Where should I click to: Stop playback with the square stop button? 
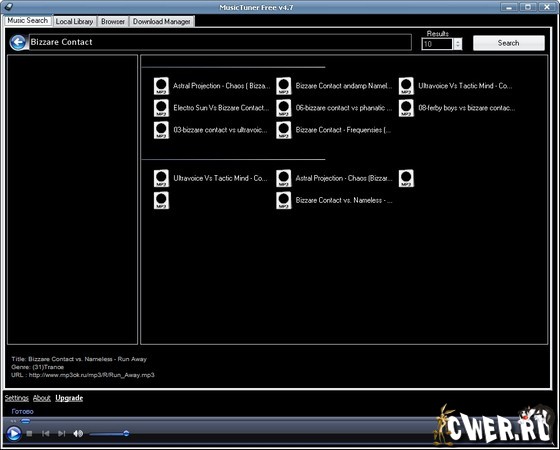30,434
